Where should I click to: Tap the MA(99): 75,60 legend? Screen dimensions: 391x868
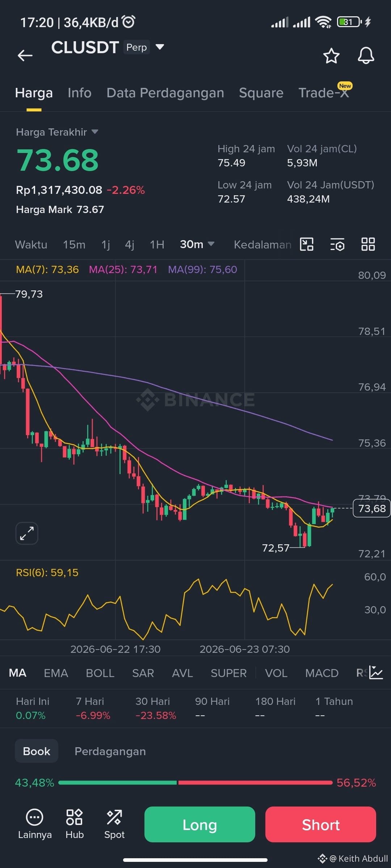tap(202, 269)
